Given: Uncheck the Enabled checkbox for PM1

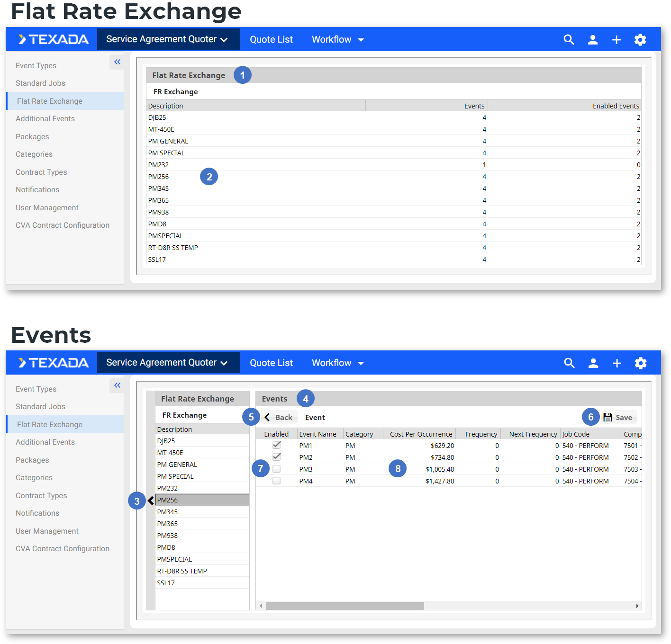Looking at the screenshot, I should (276, 445).
